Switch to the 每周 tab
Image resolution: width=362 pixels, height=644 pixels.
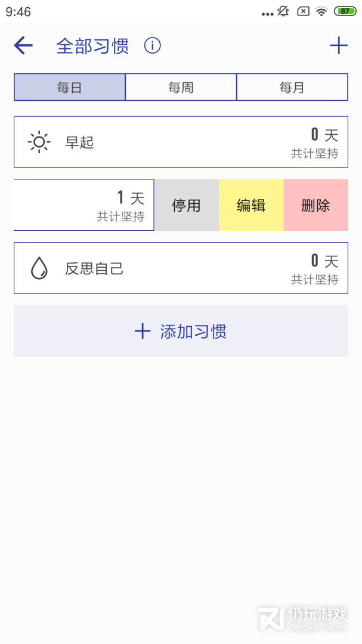181,88
